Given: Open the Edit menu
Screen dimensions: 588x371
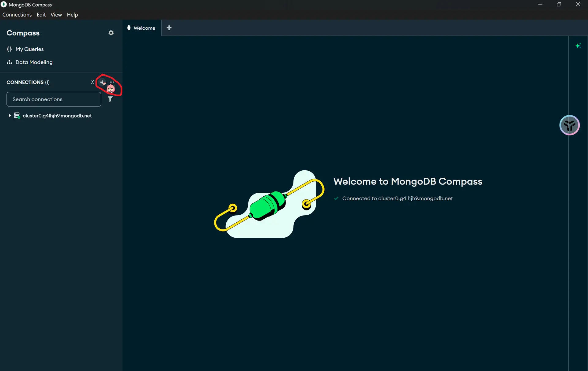Looking at the screenshot, I should point(41,15).
